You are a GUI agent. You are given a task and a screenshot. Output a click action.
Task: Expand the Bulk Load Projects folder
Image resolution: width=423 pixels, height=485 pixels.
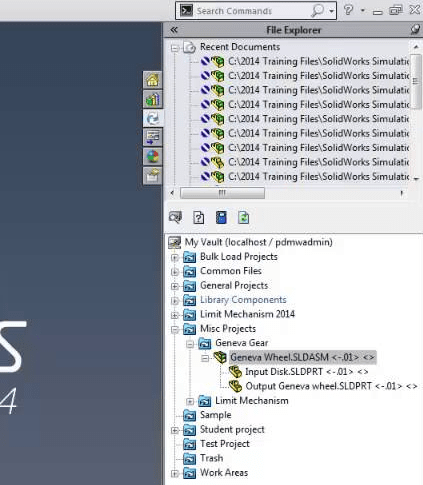[x=174, y=258]
